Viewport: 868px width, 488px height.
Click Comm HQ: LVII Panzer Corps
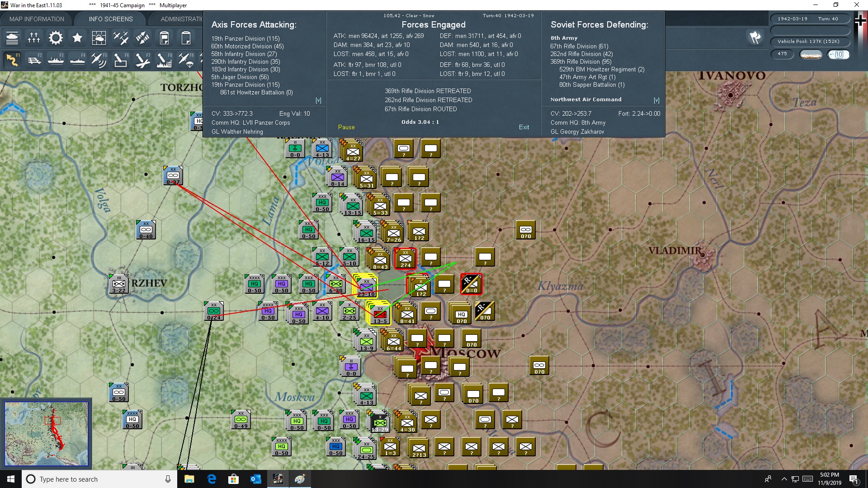pyautogui.click(x=250, y=122)
